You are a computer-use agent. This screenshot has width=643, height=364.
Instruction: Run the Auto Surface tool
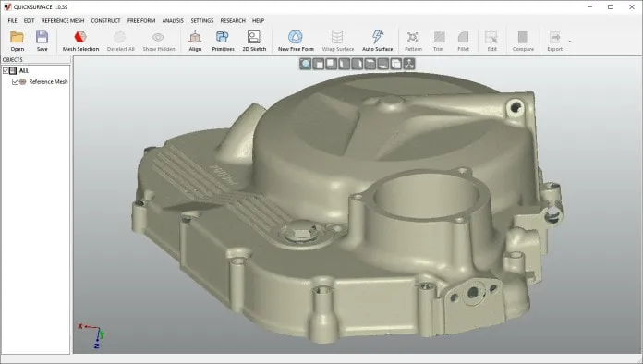tap(377, 41)
